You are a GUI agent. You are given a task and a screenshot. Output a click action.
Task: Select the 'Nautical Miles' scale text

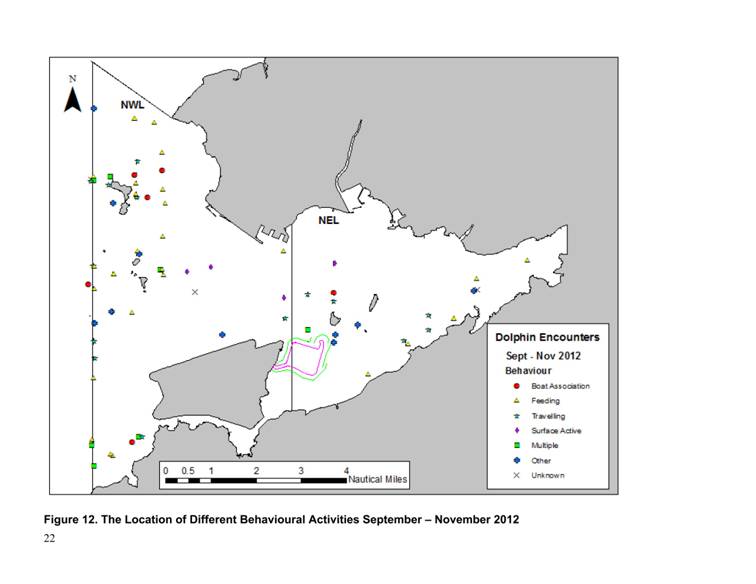[378, 479]
